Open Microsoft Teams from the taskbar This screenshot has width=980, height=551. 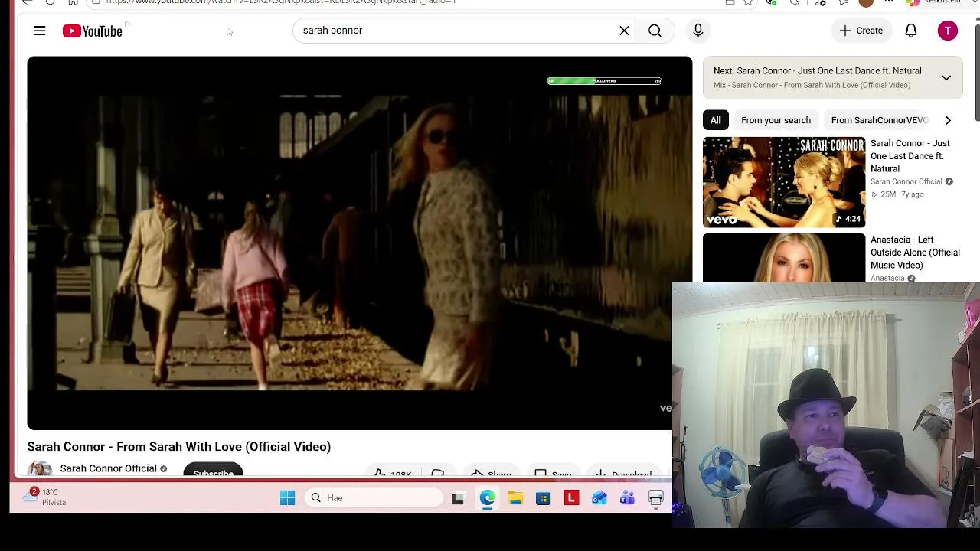tap(627, 498)
